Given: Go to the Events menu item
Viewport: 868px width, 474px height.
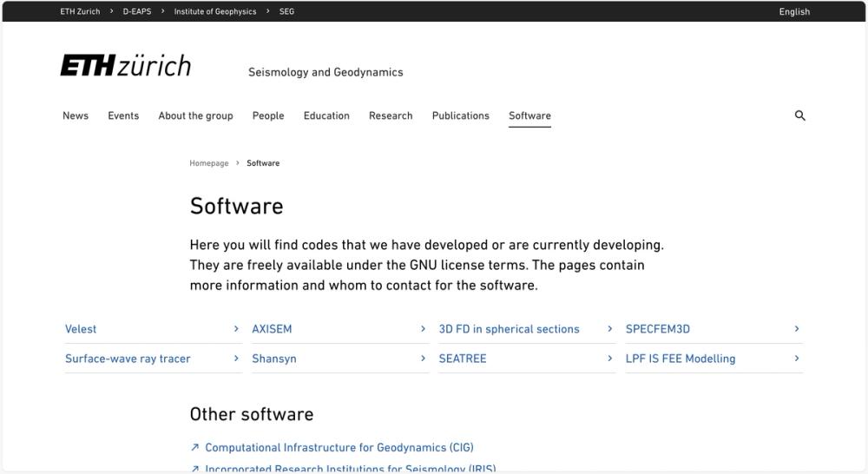Looking at the screenshot, I should pos(123,115).
